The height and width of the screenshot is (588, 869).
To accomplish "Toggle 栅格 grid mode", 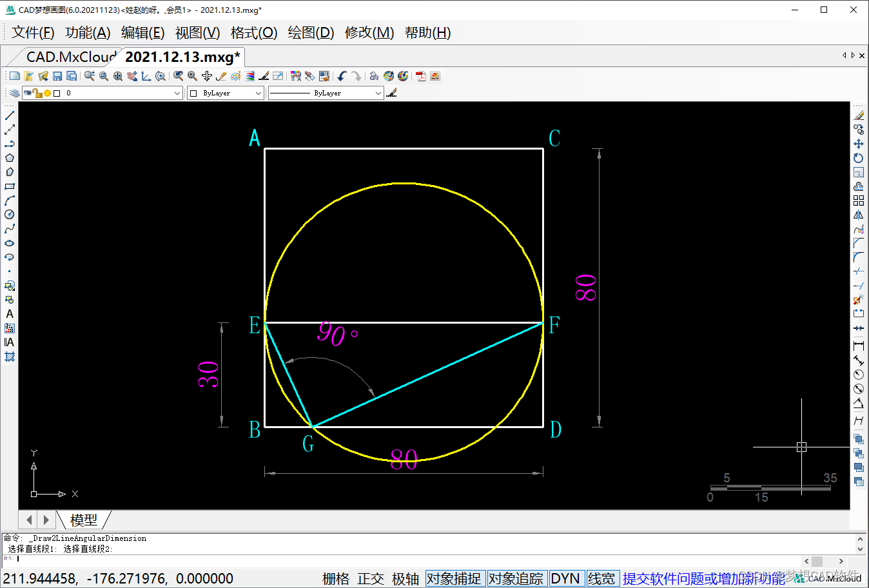I will (336, 578).
